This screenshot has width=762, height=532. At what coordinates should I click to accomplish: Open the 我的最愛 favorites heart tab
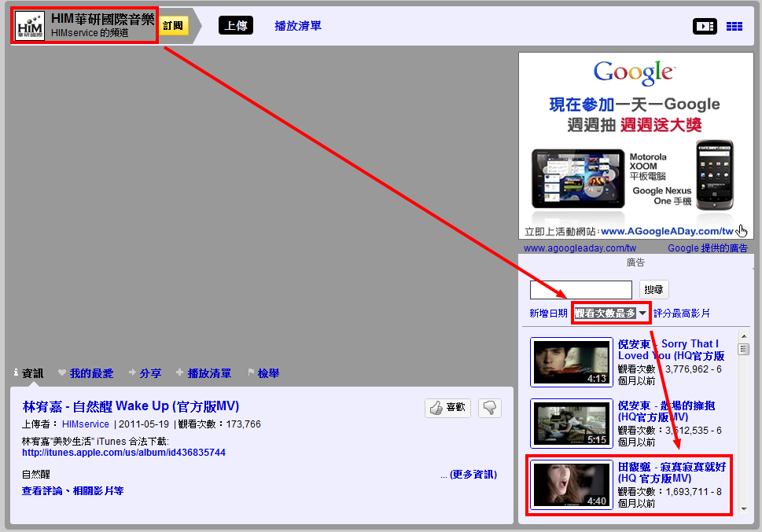(86, 373)
